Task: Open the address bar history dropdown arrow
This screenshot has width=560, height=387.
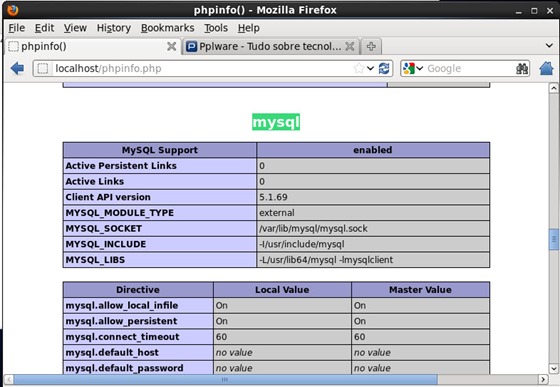Action: 370,68
